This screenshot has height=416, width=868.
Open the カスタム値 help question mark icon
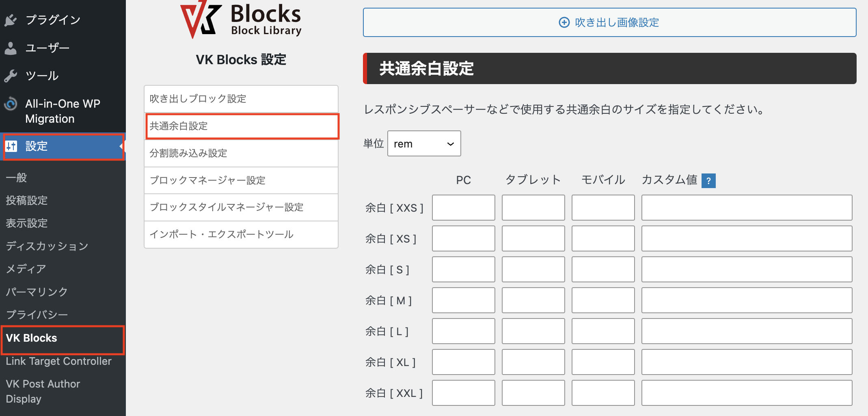[709, 181]
